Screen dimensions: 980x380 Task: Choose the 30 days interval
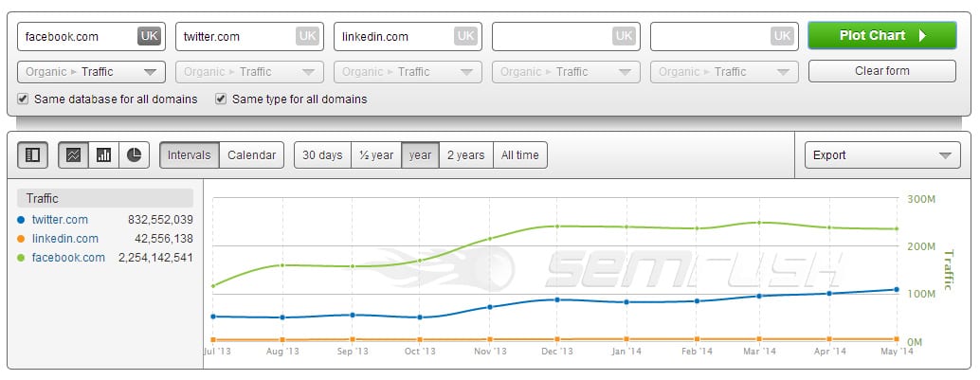pyautogui.click(x=322, y=155)
